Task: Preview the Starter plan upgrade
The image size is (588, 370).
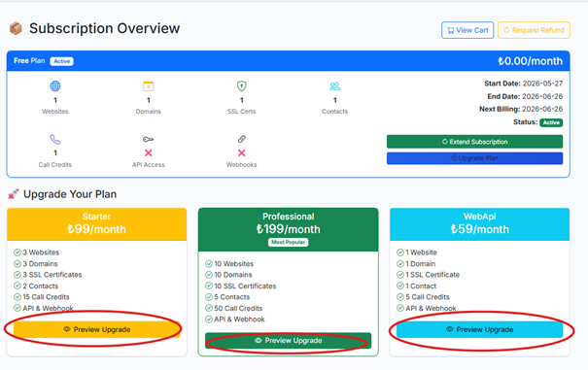Action: (97, 329)
